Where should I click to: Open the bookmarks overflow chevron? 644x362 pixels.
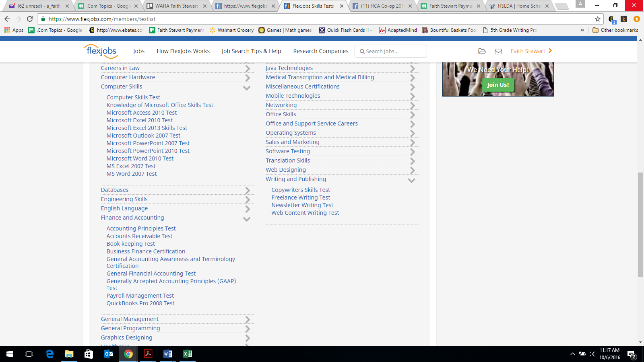[x=582, y=30]
